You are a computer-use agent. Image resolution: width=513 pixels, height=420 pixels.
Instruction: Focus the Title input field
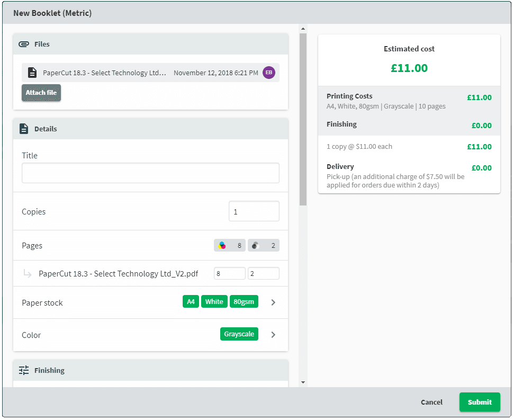tap(150, 173)
